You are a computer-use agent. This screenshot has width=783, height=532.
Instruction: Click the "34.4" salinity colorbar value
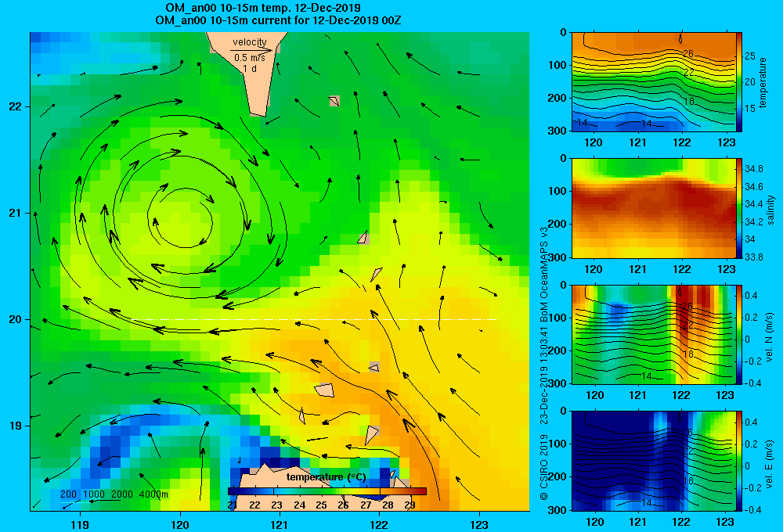tap(753, 204)
